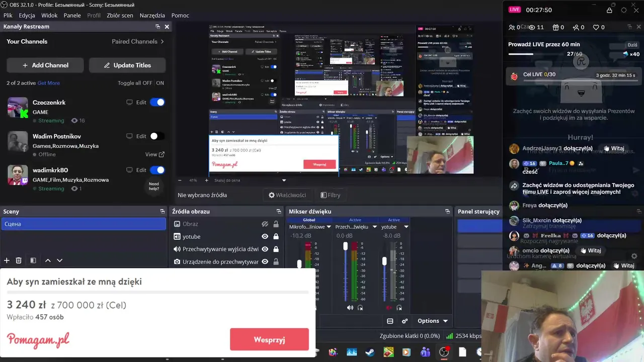Screen dimensions: 644x362
Task: Undock the Sceny panel
Action: click(162, 212)
